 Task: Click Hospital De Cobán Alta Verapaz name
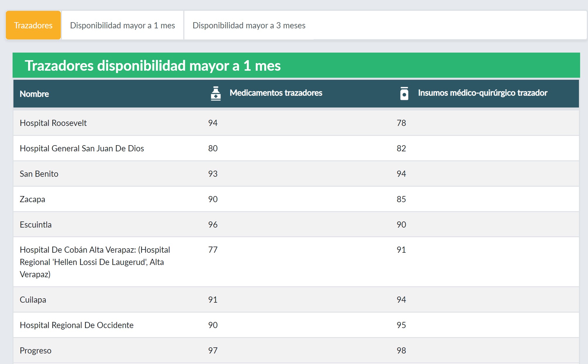[x=95, y=262]
